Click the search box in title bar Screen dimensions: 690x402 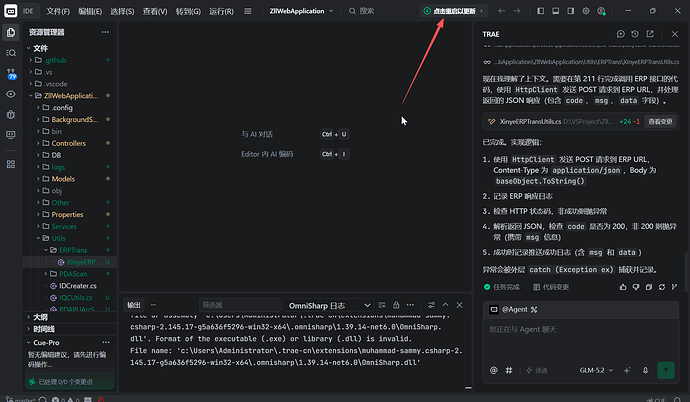[362, 11]
